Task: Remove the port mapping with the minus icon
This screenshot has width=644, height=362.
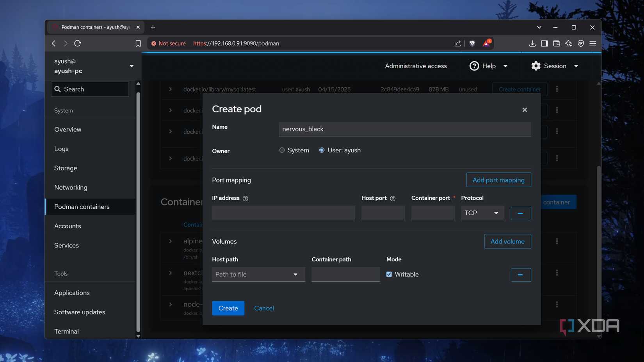Action: pos(521,213)
